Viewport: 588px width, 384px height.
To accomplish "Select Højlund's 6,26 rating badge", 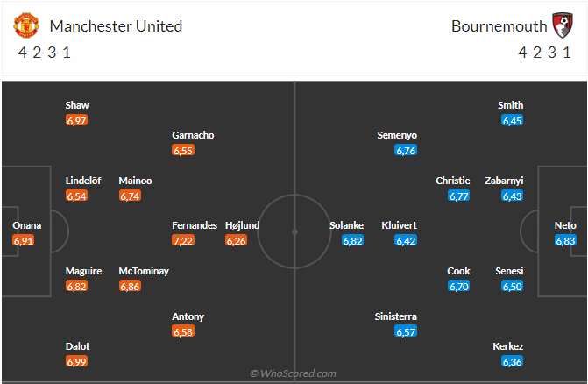I will click(237, 240).
